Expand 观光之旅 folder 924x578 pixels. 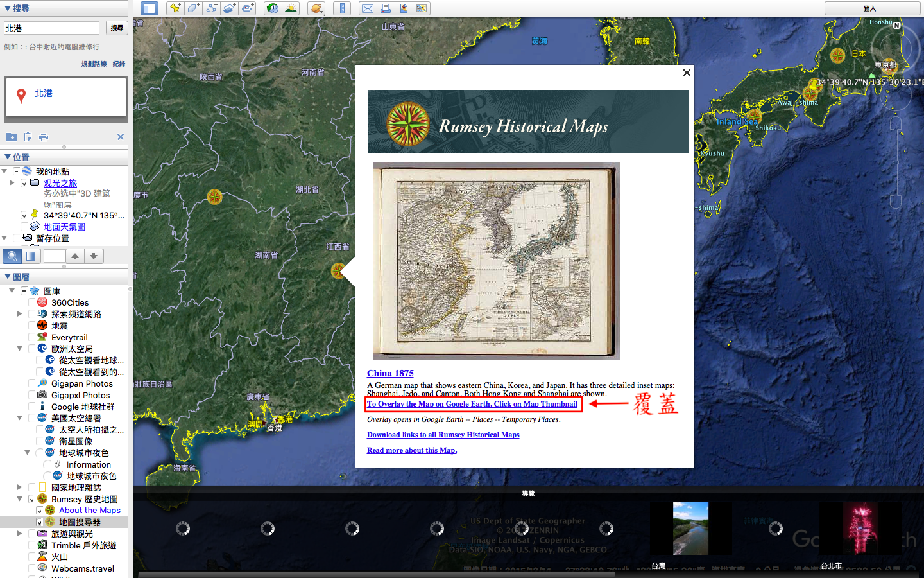12,183
